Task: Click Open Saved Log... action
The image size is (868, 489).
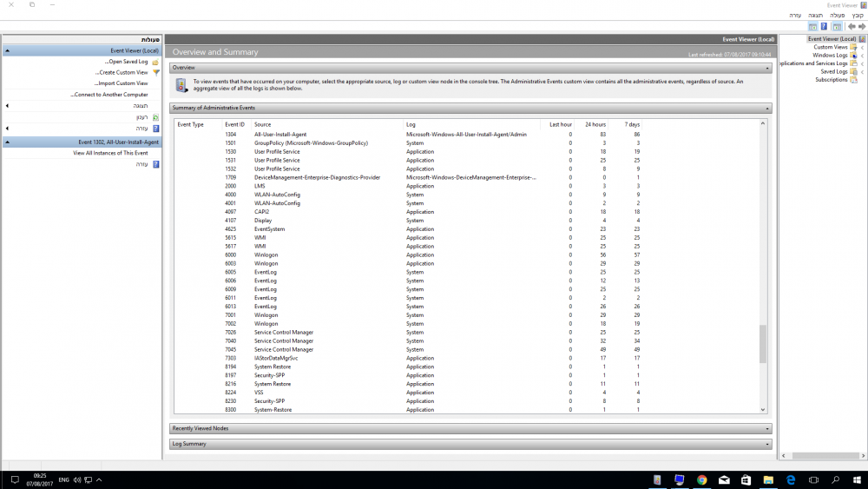Action: tap(126, 62)
